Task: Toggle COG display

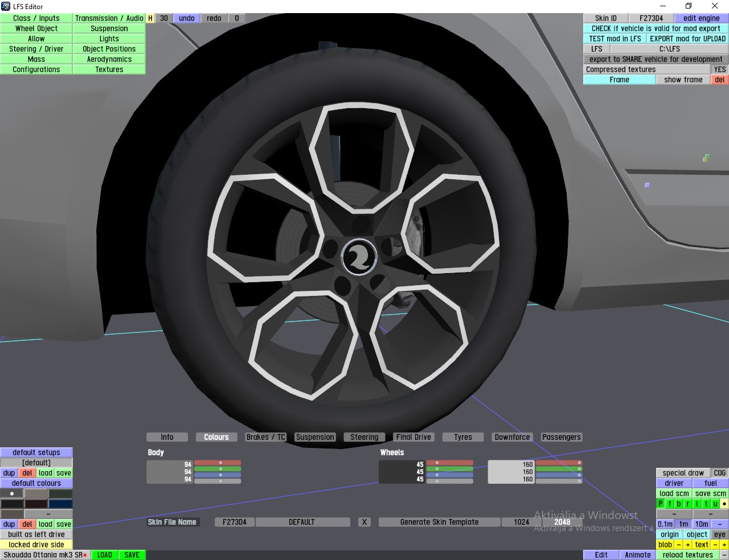Action: coord(720,473)
